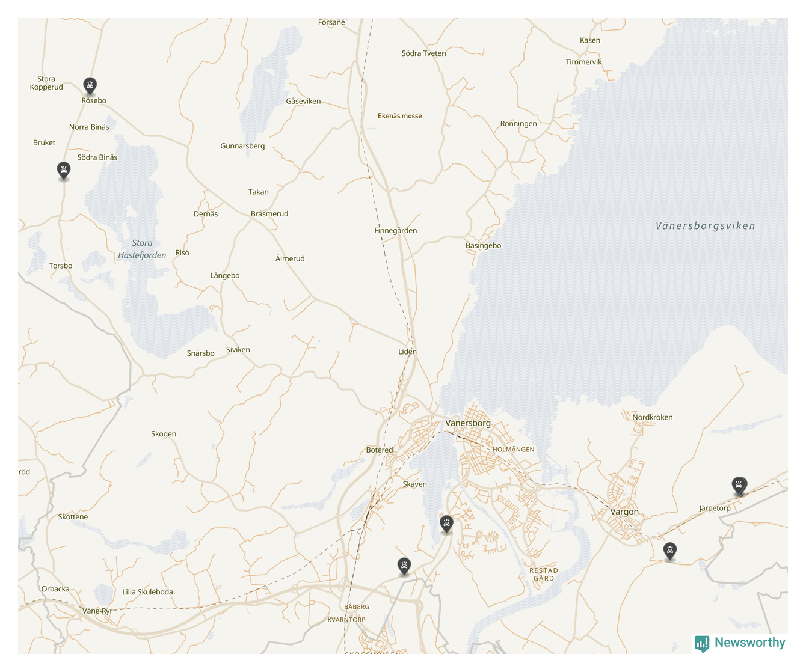Open the car marker south of Skaven
Image resolution: width=806 pixels, height=672 pixels.
[x=446, y=524]
